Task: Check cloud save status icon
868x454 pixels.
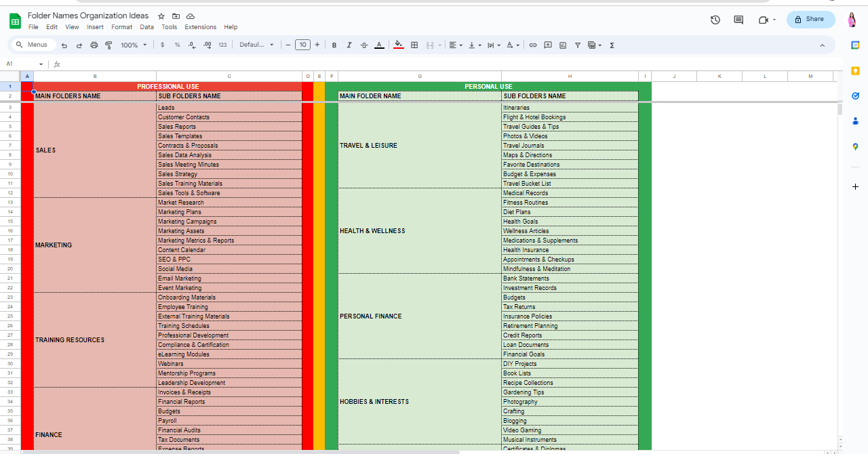Action: [x=191, y=16]
